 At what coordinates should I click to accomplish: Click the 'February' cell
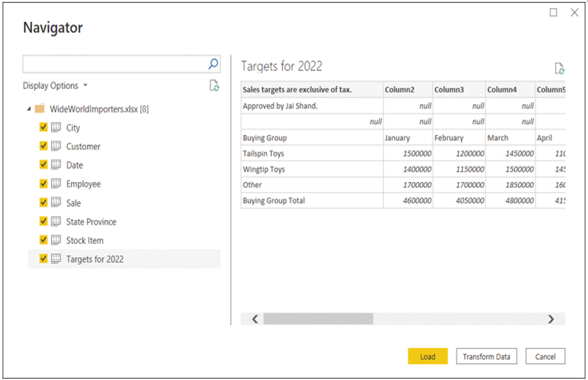click(x=459, y=138)
